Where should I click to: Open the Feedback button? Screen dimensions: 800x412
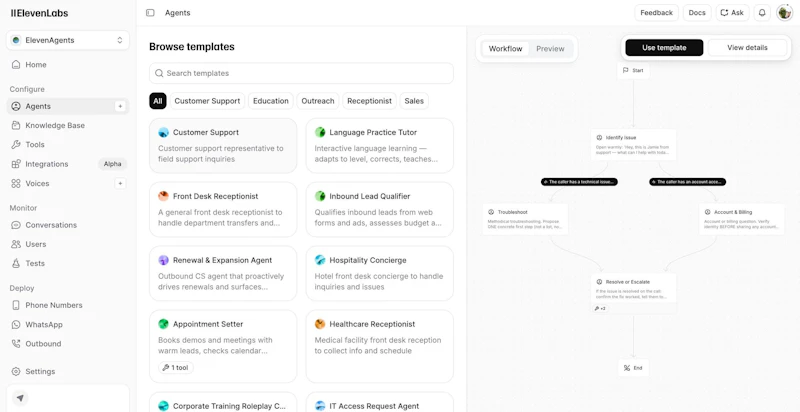point(657,13)
